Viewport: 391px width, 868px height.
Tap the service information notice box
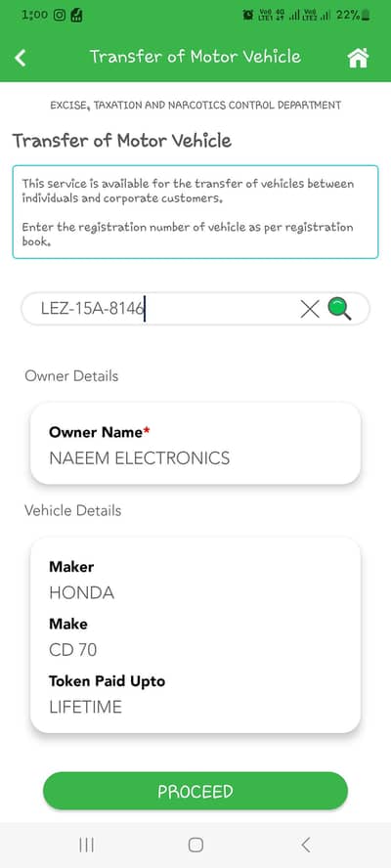[195, 212]
